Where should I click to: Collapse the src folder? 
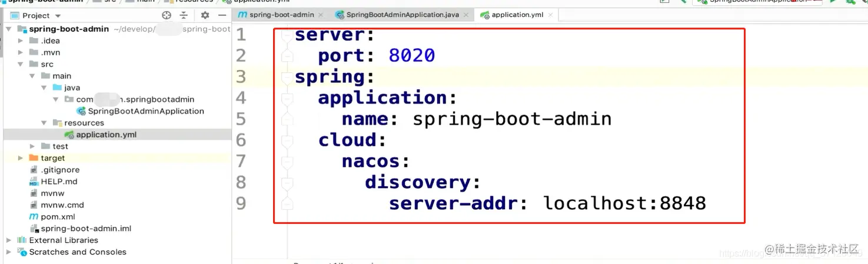pos(21,64)
